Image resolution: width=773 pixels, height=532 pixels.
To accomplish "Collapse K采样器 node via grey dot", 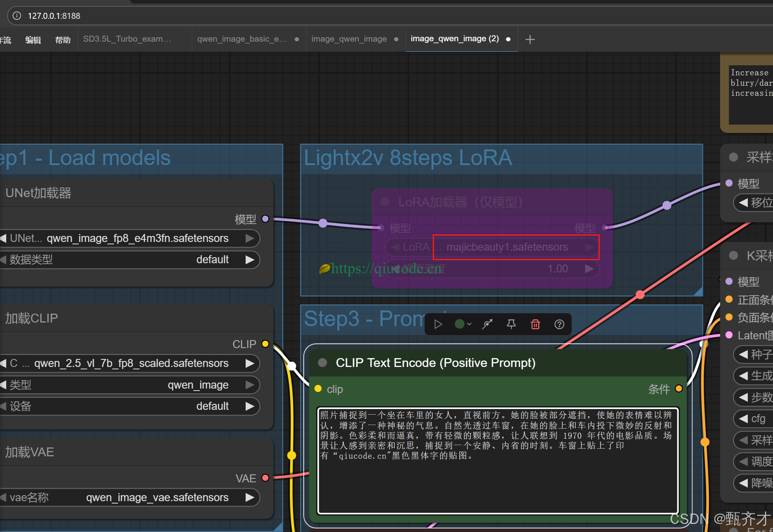I will point(734,255).
